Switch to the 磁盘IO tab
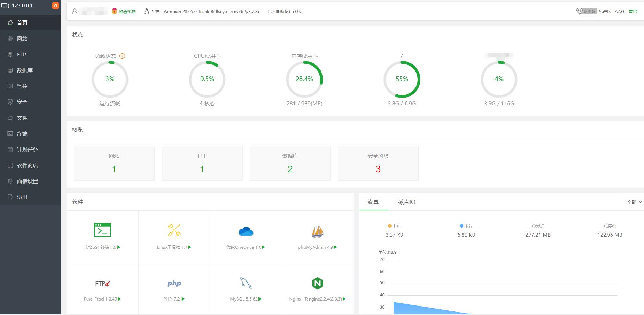This screenshot has height=315, width=644. point(407,202)
